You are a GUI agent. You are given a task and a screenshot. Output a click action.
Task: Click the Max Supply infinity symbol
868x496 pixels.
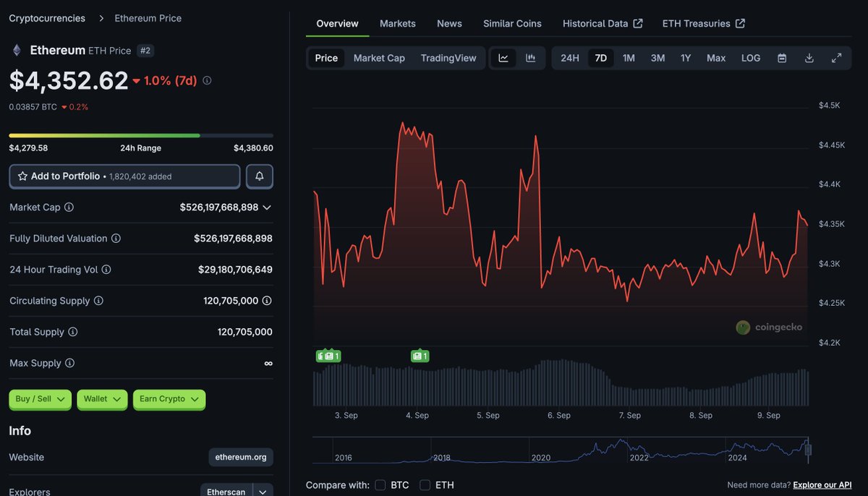point(268,363)
